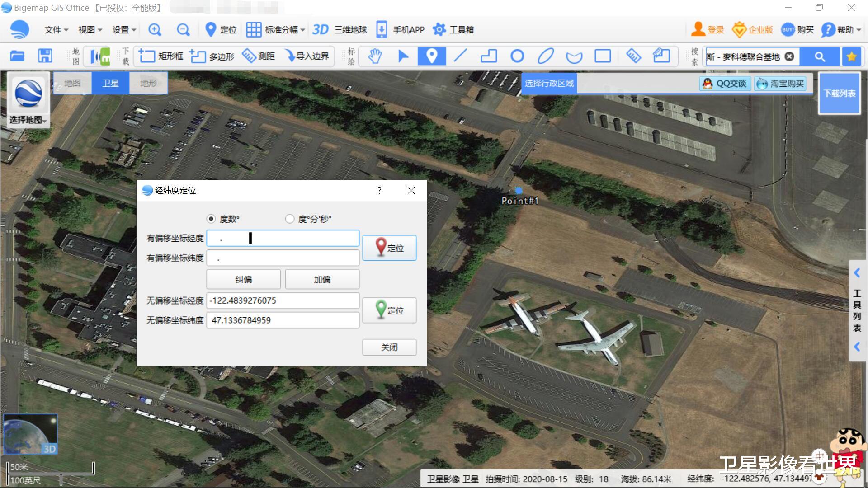Click the green-pin 定位 button
The width and height of the screenshot is (868, 488).
point(389,310)
